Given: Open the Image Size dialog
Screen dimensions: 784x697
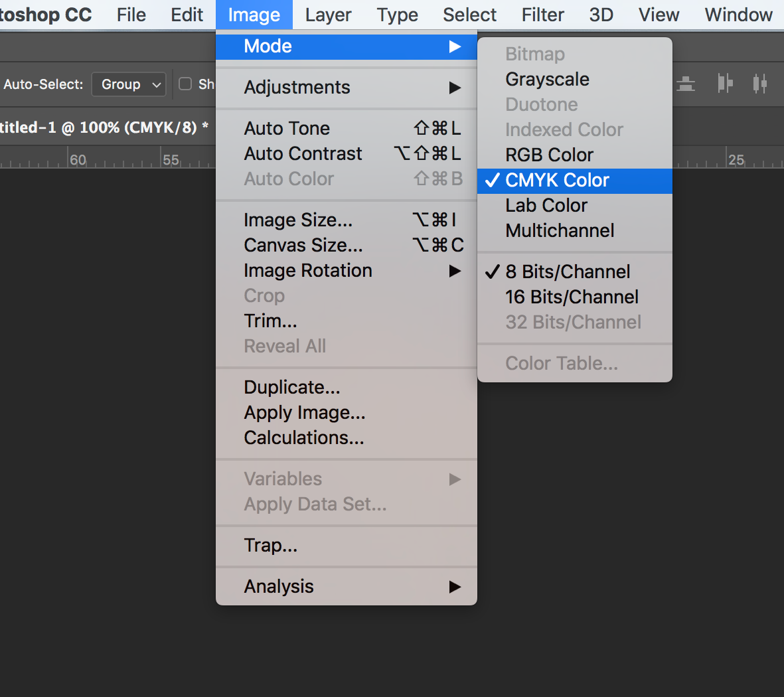Looking at the screenshot, I should [x=298, y=220].
